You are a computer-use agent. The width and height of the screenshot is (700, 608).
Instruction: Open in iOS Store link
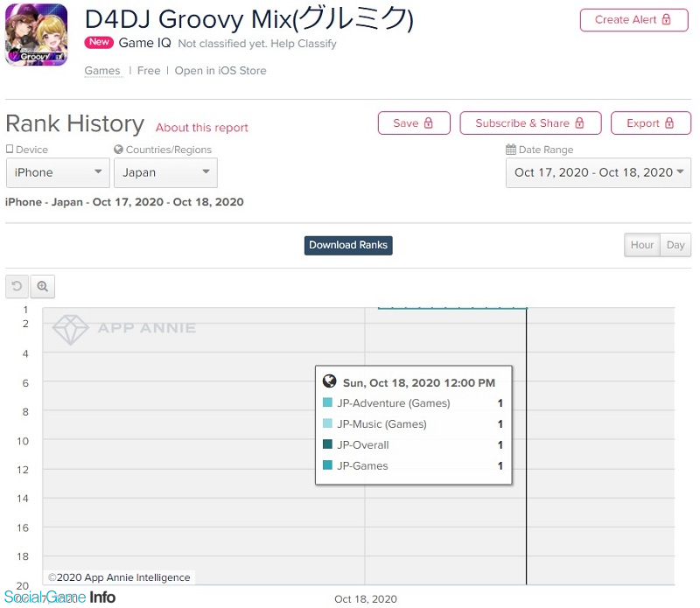click(x=220, y=71)
